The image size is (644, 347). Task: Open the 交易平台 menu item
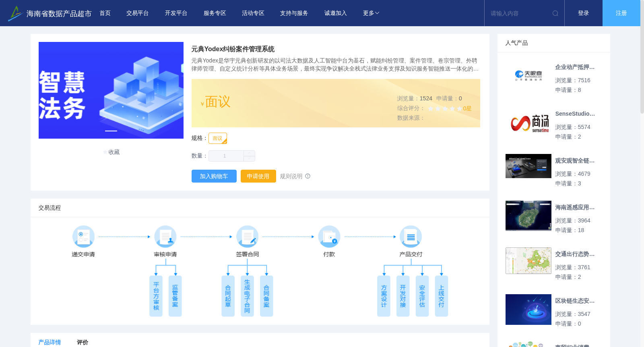[138, 13]
